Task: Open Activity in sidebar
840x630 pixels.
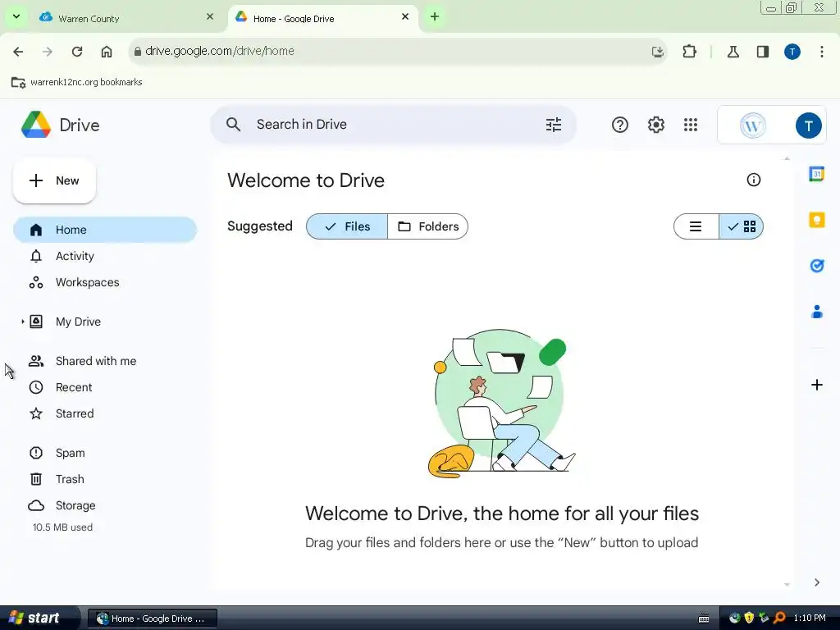Action: pos(105,256)
